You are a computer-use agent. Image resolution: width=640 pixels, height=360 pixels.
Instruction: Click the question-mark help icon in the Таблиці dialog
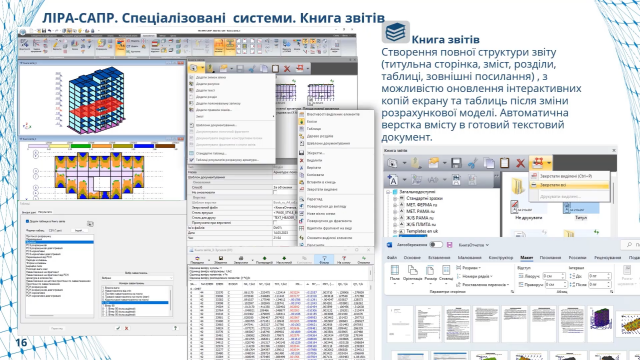[x=176, y=328]
